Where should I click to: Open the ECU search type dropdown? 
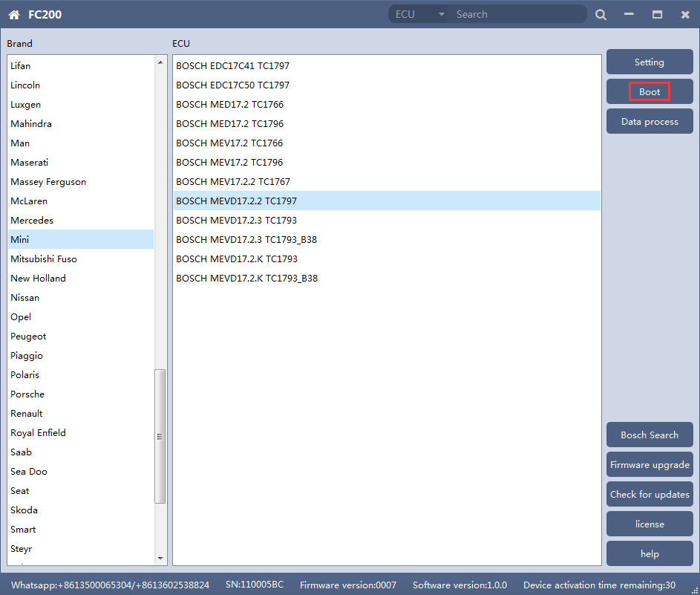[419, 14]
